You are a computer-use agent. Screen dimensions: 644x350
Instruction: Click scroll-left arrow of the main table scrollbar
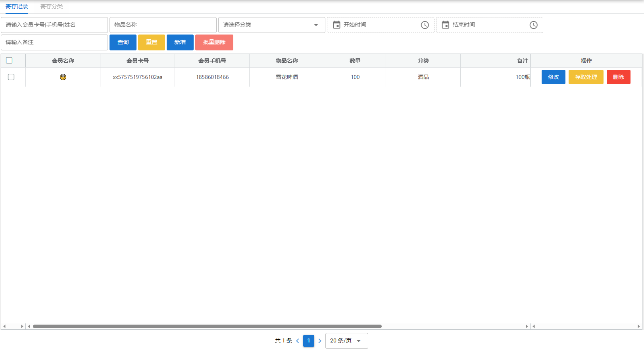(29, 326)
